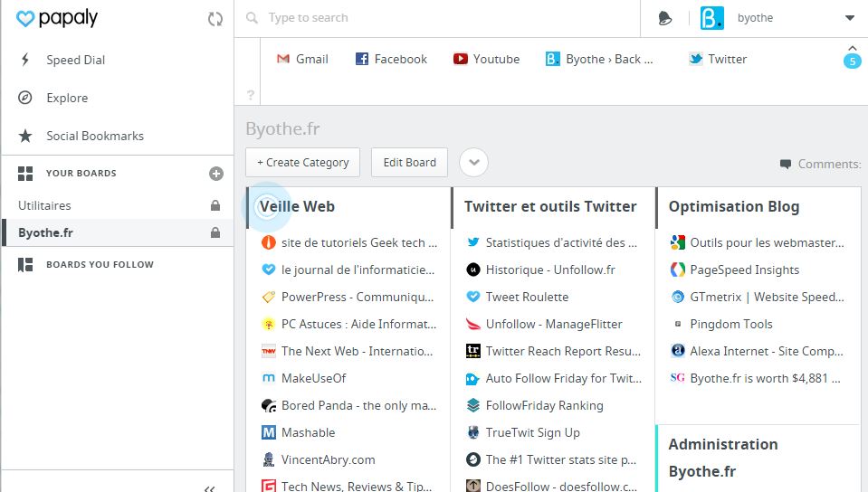Click the Alexa Internet favicon
Image resolution: width=868 pixels, height=492 pixels.
point(678,351)
